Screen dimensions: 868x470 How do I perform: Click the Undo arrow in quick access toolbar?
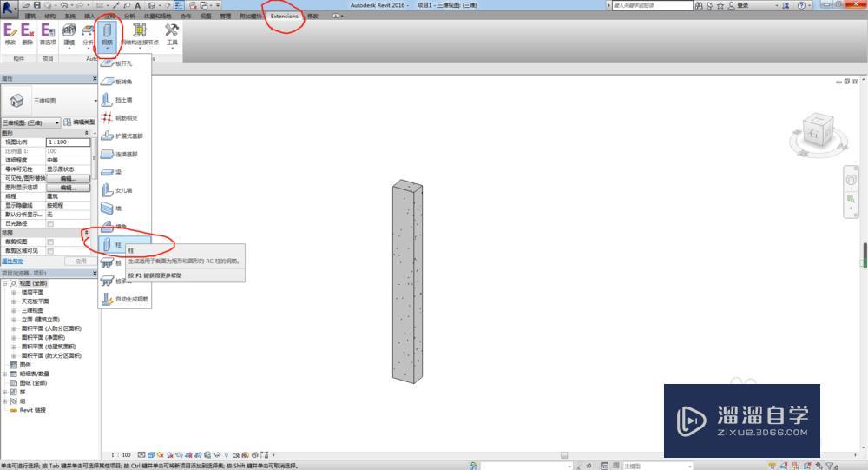pos(63,5)
